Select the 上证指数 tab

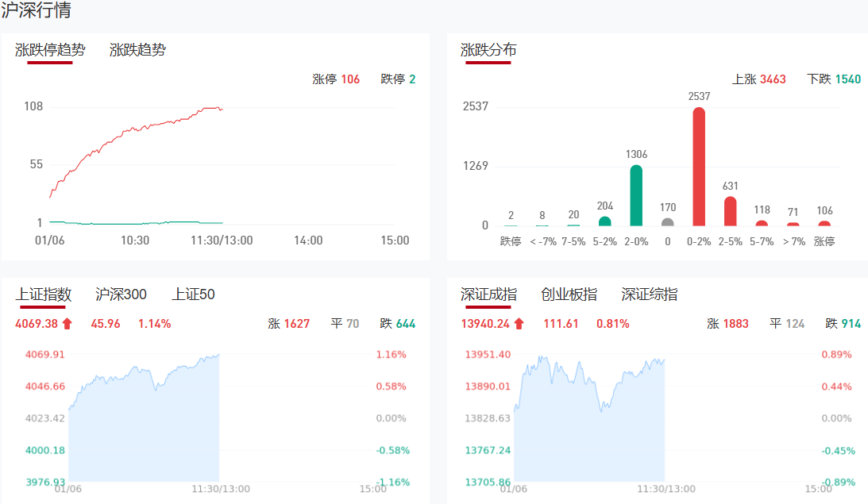(44, 294)
